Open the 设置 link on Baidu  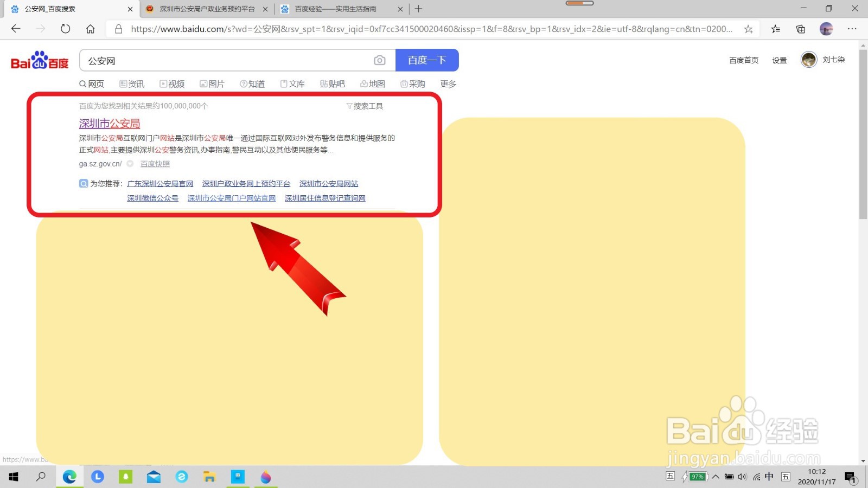pos(780,60)
